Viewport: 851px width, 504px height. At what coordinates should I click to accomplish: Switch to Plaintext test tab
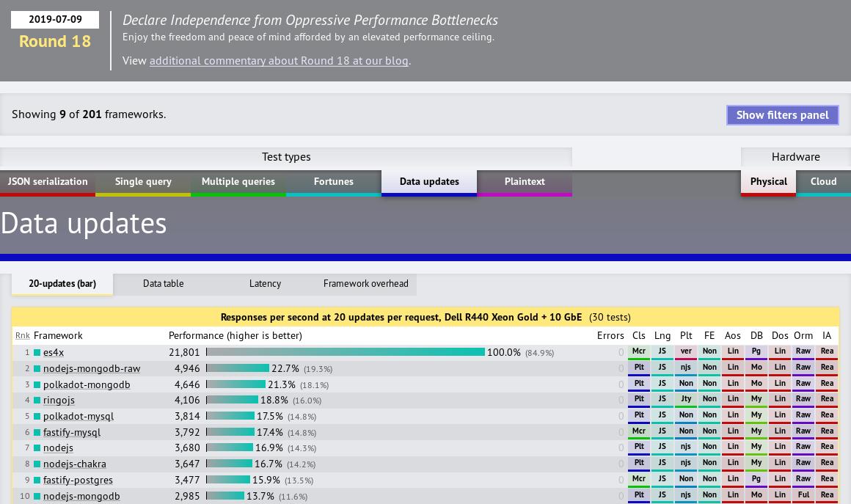[x=525, y=182]
